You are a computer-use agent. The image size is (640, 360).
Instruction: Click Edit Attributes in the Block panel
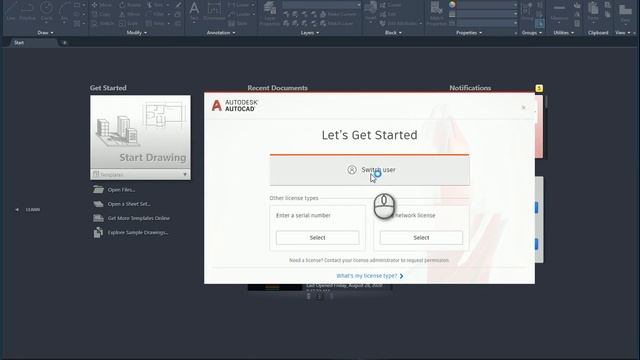398,24
